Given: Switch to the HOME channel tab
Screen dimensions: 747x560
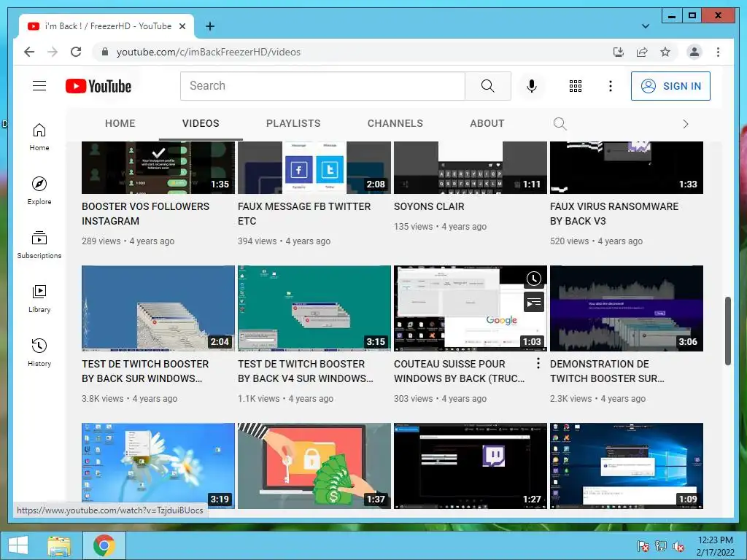Looking at the screenshot, I should [x=120, y=123].
